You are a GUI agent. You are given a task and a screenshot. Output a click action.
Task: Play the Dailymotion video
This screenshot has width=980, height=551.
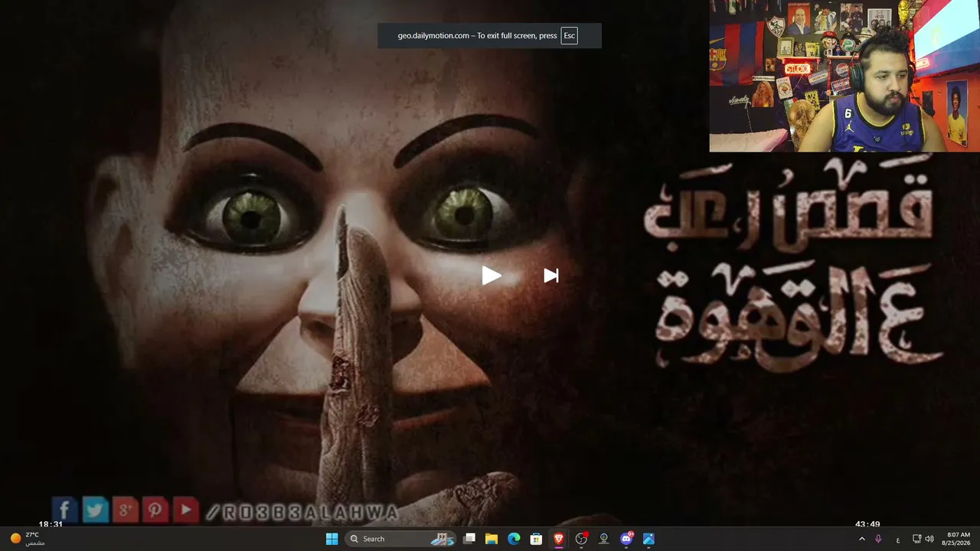pyautogui.click(x=491, y=275)
